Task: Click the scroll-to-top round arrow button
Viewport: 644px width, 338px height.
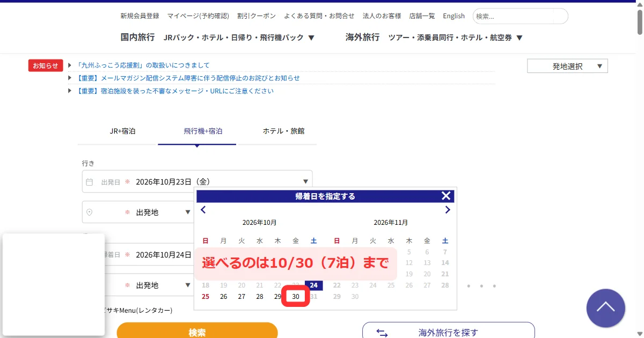Action: [606, 308]
